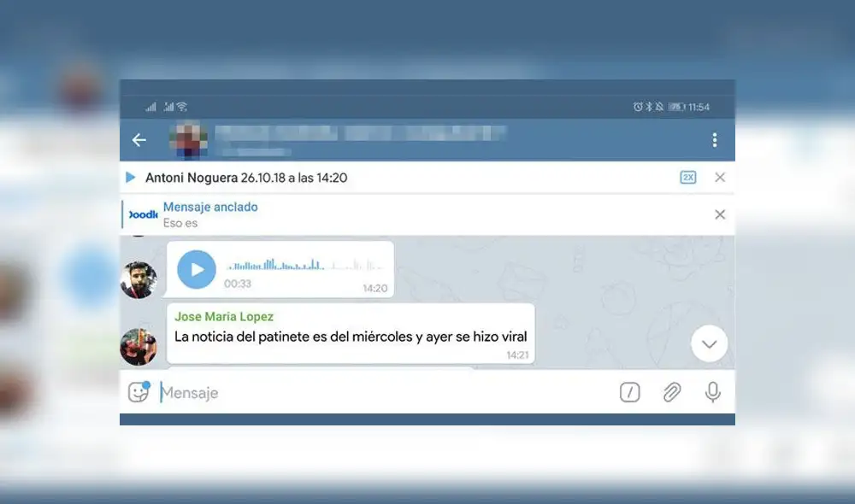Close the pinned Mensaje anclado banner
The height and width of the screenshot is (504, 855).
click(x=720, y=214)
